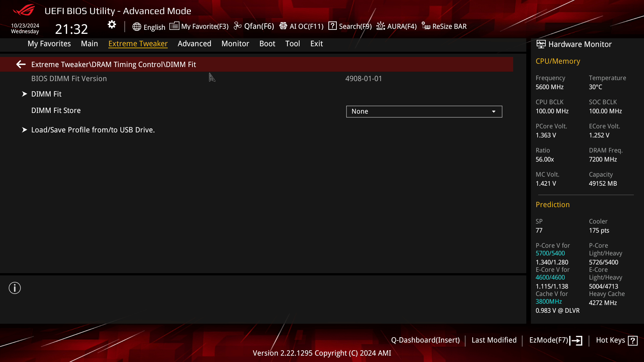This screenshot has height=362, width=644.
Task: Open Q-Dashboard panel
Action: (x=425, y=340)
